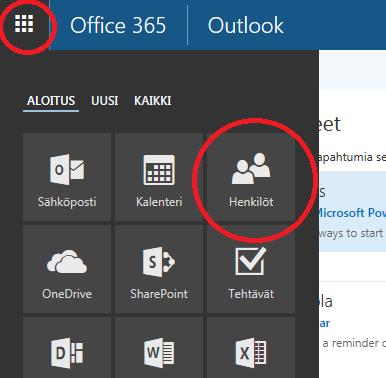The image size is (386, 378).
Task: Open the Excel tile
Action: pos(251,348)
